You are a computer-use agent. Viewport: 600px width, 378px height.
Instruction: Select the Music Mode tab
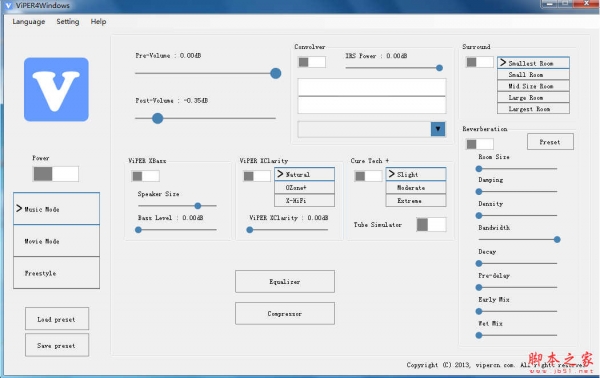click(x=57, y=209)
